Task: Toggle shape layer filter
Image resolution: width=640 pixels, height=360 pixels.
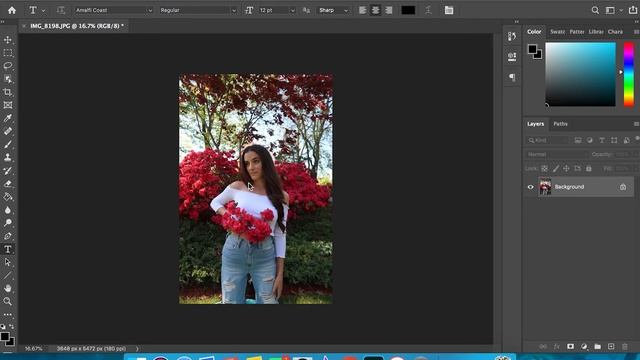Action: tap(614, 140)
